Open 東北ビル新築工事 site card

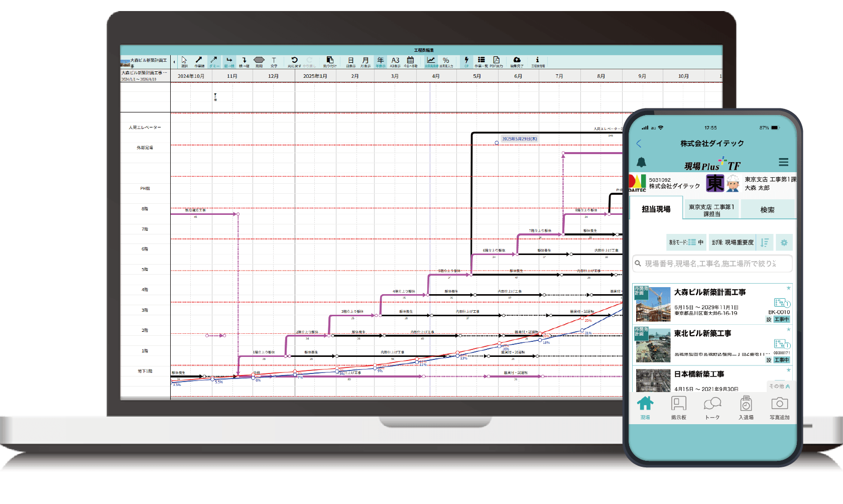tap(712, 344)
